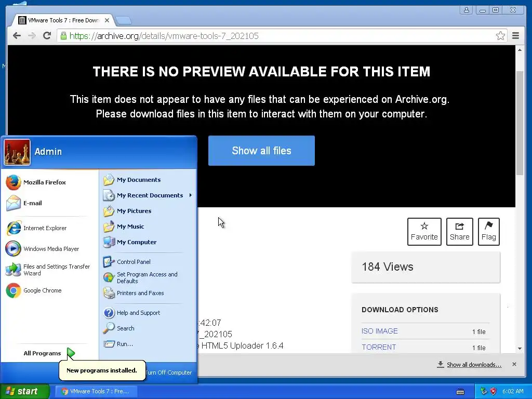
Task: Flag this archive item
Action: [488, 231]
